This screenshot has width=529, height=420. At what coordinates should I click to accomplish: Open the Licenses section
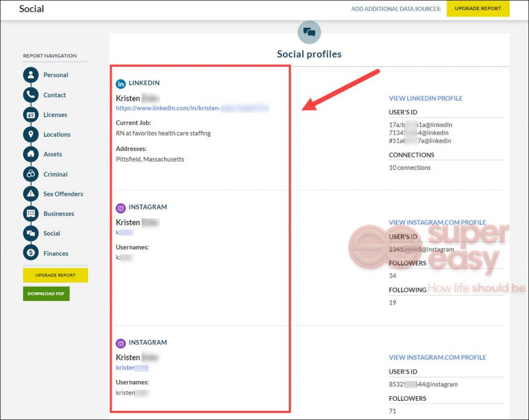(55, 115)
